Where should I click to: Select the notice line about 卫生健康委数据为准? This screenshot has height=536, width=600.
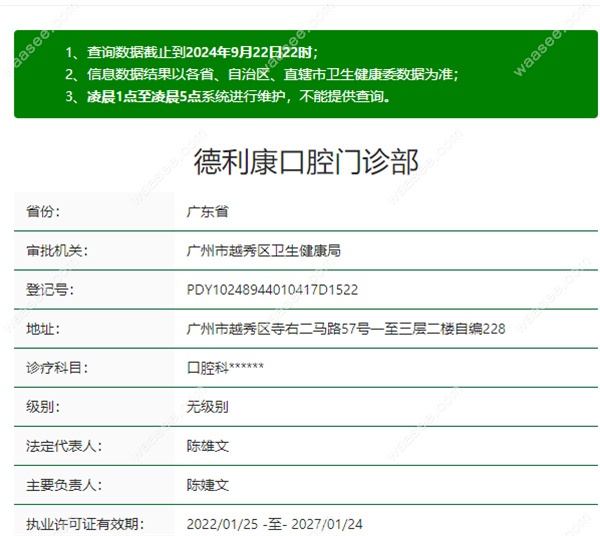click(x=262, y=74)
